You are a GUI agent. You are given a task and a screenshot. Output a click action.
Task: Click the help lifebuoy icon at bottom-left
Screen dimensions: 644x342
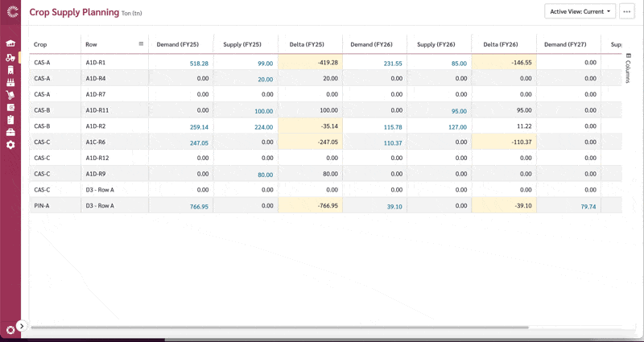pos(10,330)
